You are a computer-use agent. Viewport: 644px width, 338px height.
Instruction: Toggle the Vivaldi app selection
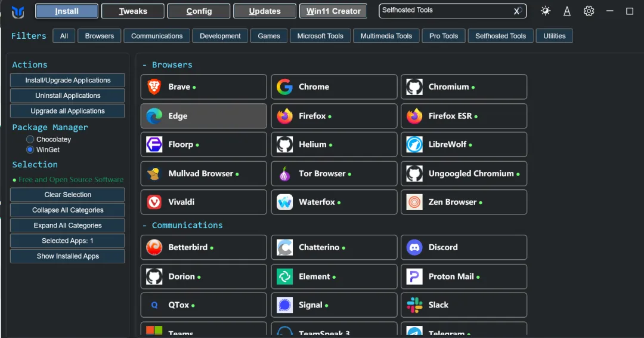click(x=204, y=202)
